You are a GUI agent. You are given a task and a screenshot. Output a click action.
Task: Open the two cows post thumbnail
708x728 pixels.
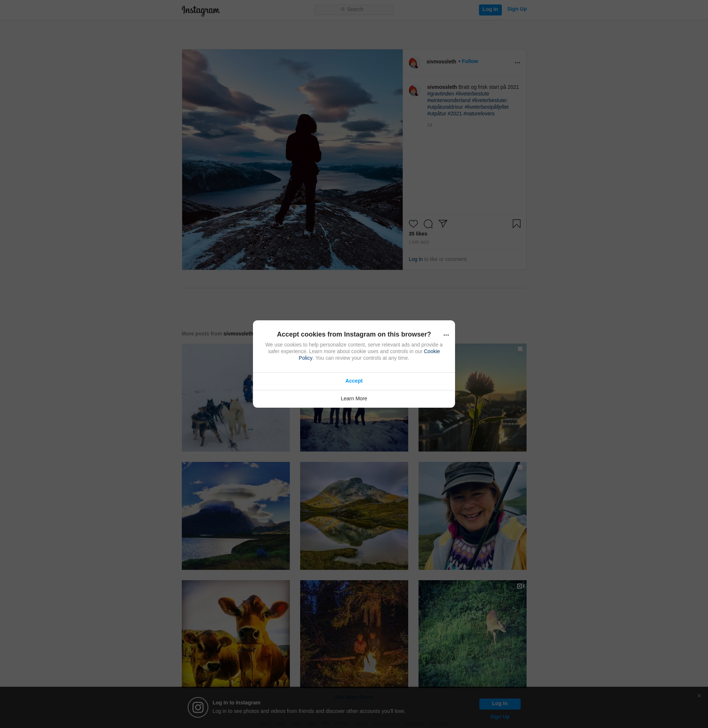pyautogui.click(x=235, y=634)
